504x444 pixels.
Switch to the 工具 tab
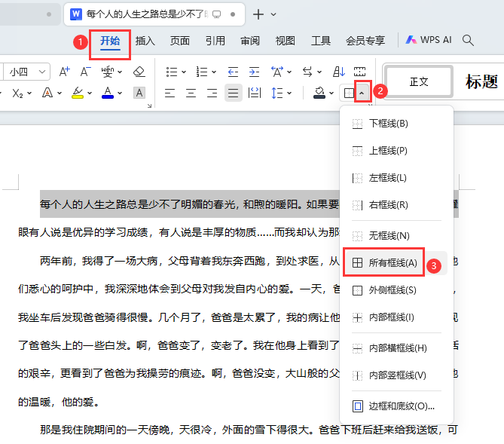[321, 41]
